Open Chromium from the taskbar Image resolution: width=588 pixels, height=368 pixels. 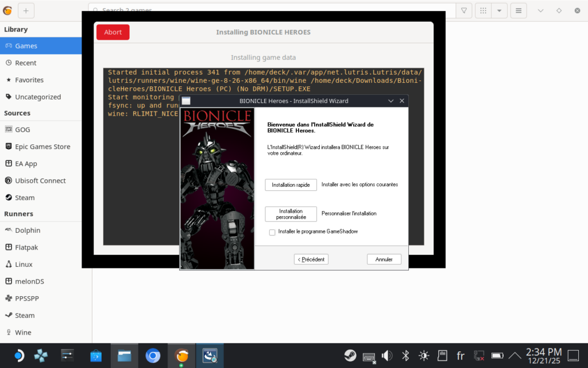click(x=152, y=356)
